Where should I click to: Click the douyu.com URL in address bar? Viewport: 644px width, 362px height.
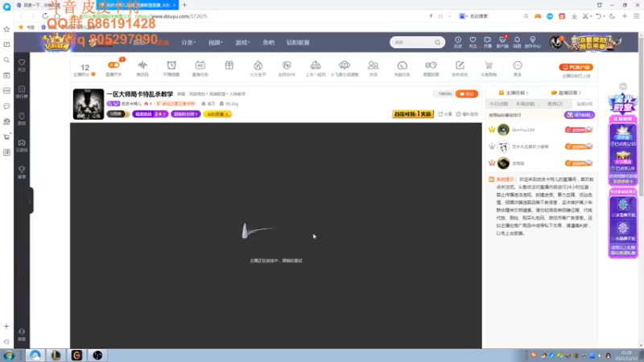[x=171, y=16]
